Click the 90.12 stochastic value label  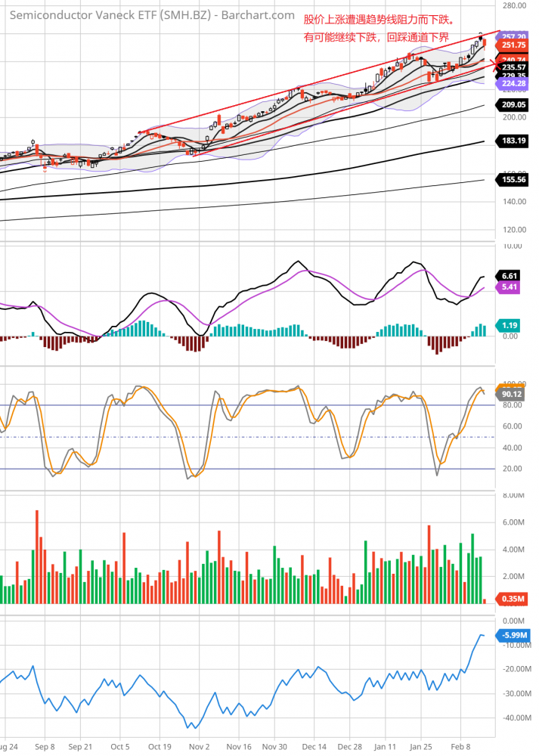coord(512,394)
